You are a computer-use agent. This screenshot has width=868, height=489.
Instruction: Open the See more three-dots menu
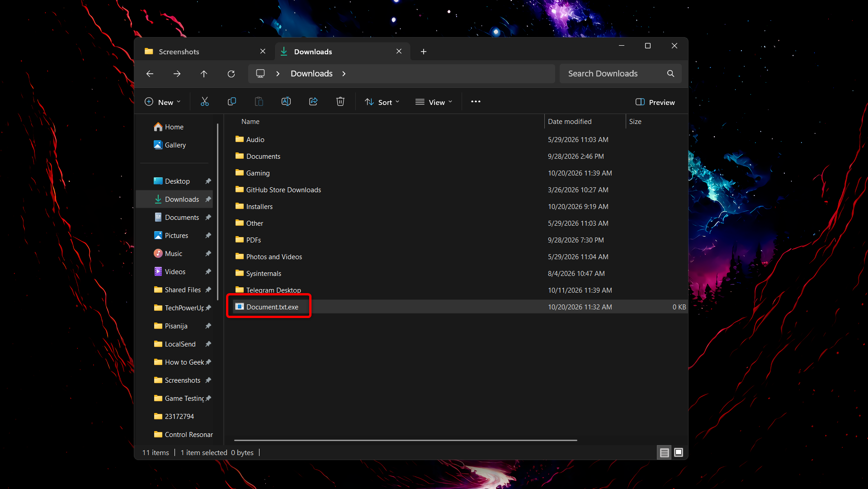click(476, 102)
